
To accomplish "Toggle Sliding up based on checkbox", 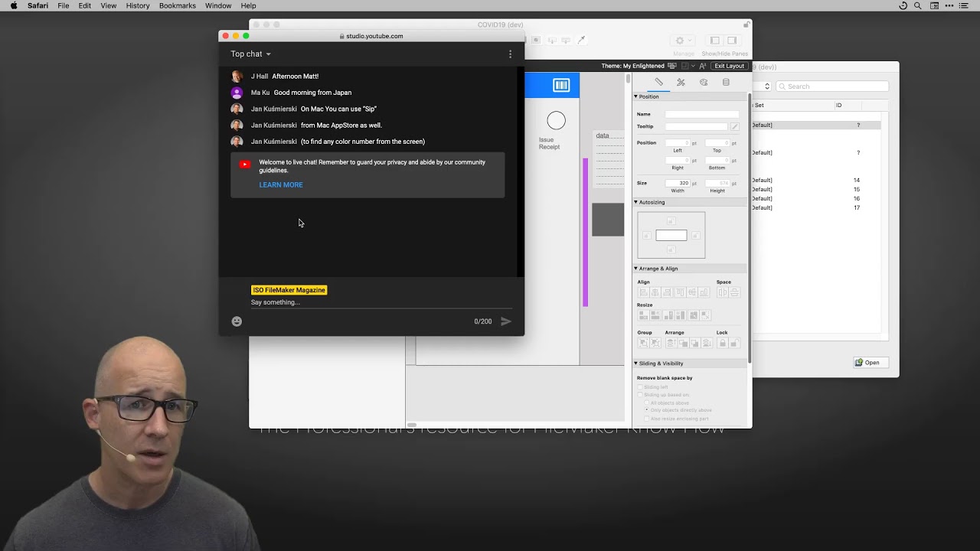I will click(640, 395).
